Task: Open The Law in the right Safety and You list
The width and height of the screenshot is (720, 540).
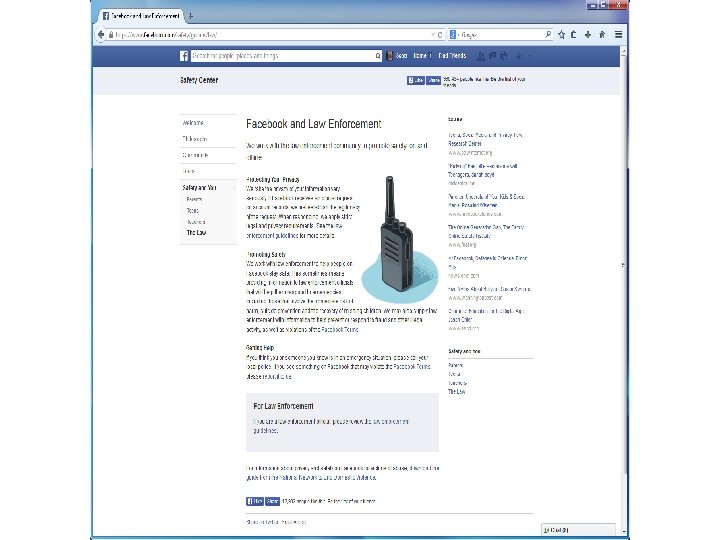Action: 456,392
